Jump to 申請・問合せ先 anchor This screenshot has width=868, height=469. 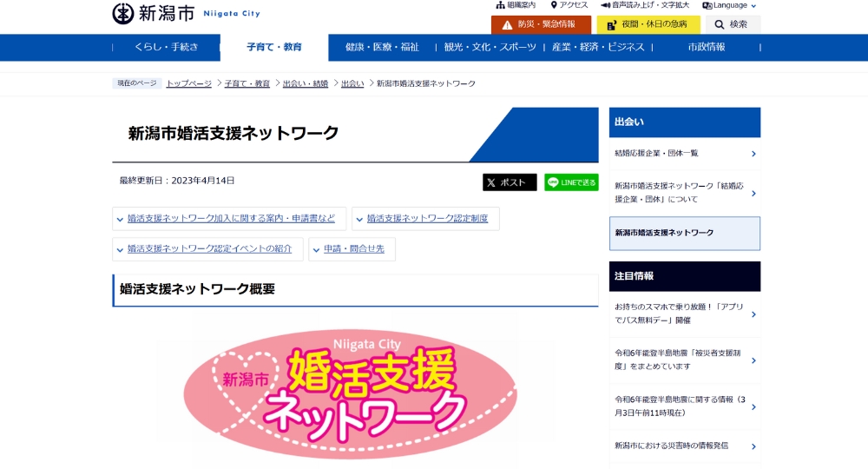[352, 249]
